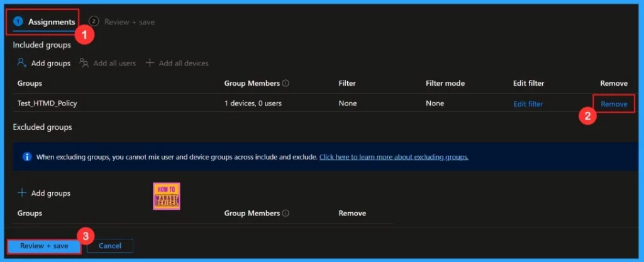This screenshot has height=262, width=644.
Task: Open the 'Click here to learn more about excluding groups' link
Action: (x=394, y=157)
